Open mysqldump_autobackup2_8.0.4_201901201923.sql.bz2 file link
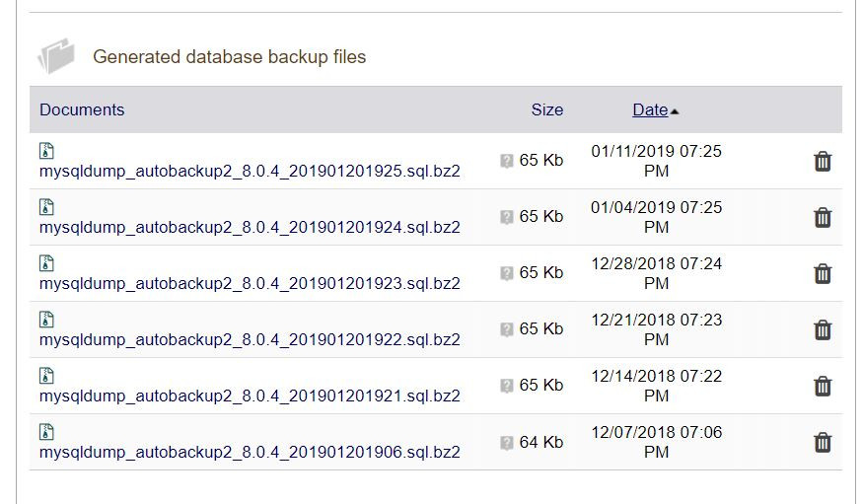 coord(250,283)
